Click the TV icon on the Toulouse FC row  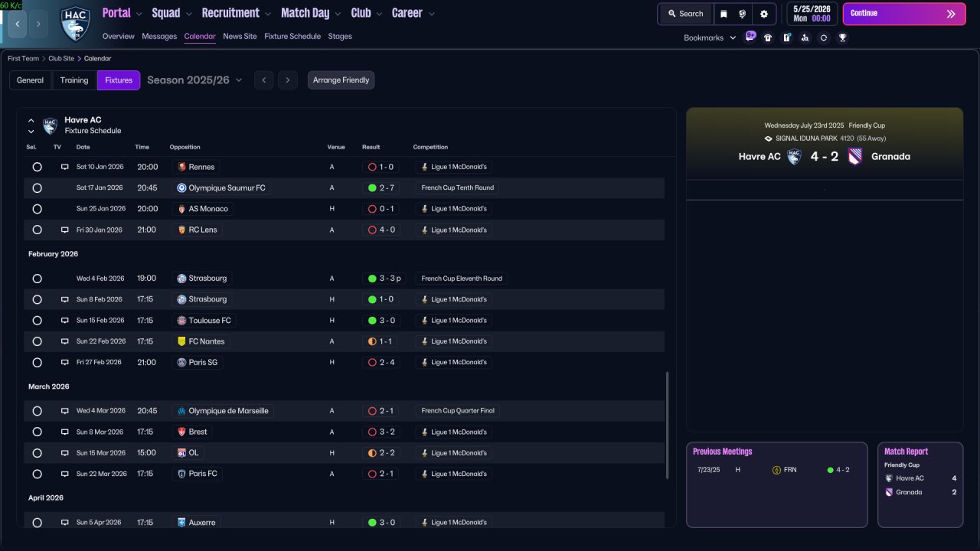coord(65,321)
